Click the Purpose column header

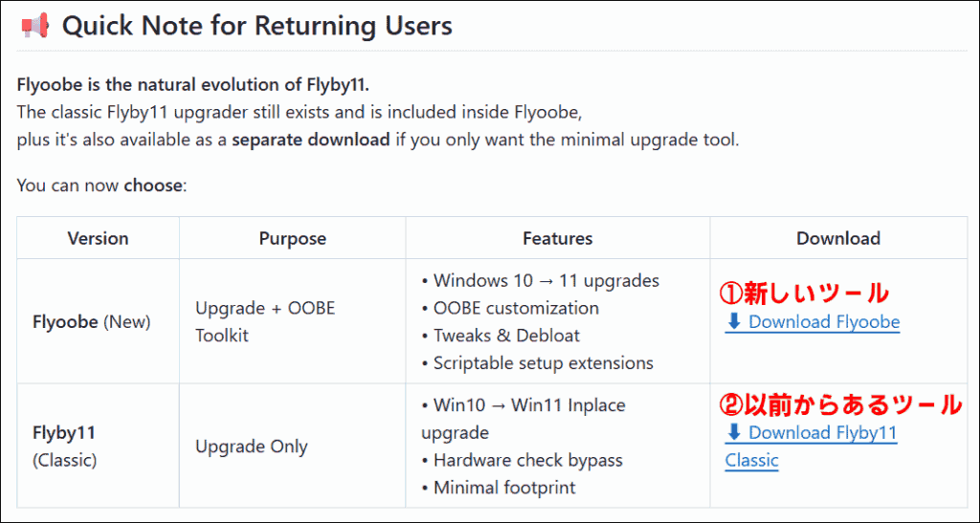coord(293,238)
